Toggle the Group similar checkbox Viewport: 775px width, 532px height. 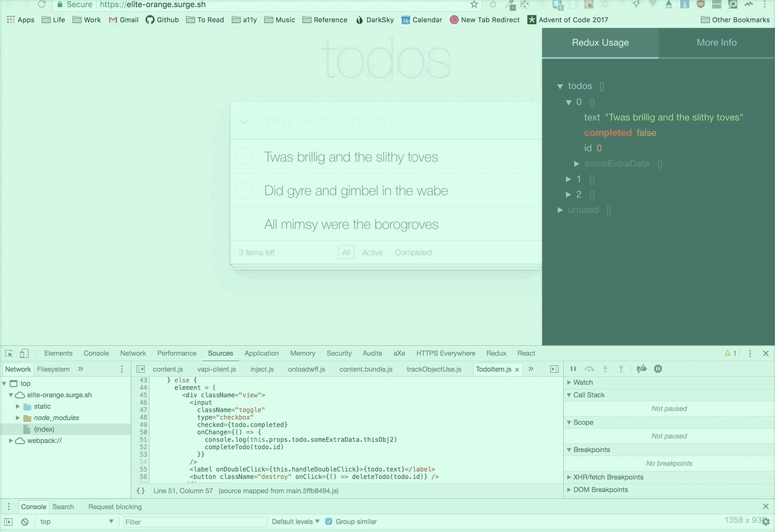[329, 522]
